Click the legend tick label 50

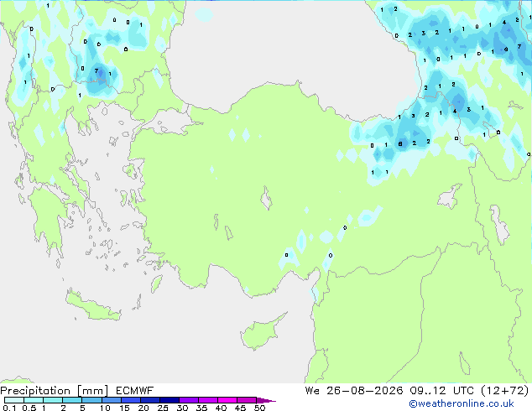click(259, 408)
